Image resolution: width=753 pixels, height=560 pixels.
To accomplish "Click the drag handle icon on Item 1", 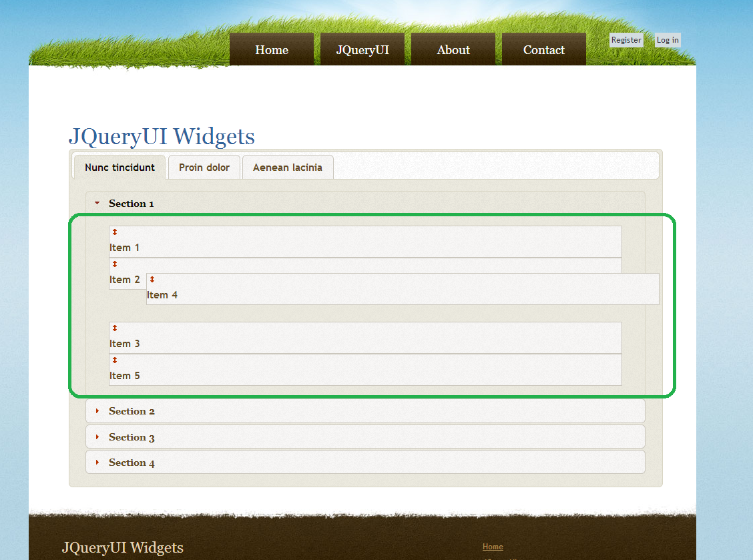I will point(115,232).
